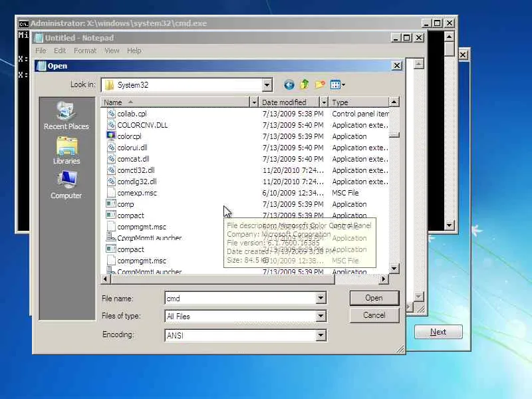The width and height of the screenshot is (532, 399).
Task: Select the collab.cpl file icon
Action: pyautogui.click(x=111, y=114)
